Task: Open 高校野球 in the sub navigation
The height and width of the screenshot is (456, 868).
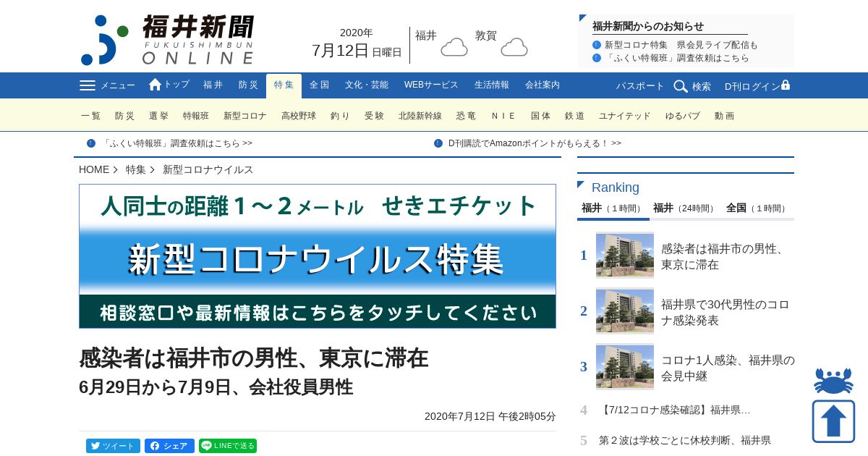Action: tap(299, 116)
